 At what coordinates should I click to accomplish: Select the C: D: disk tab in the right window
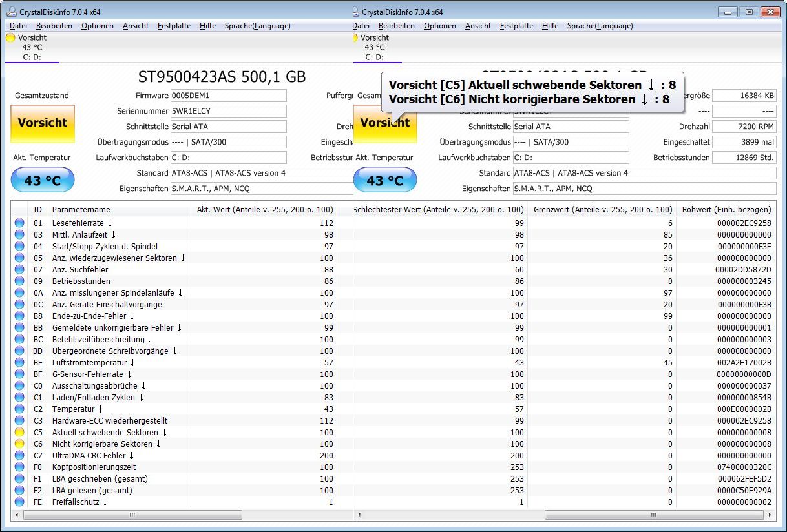377,48
